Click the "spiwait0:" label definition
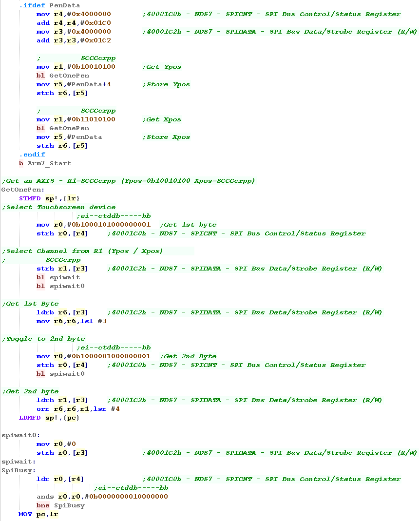420x521 pixels. click(x=21, y=435)
